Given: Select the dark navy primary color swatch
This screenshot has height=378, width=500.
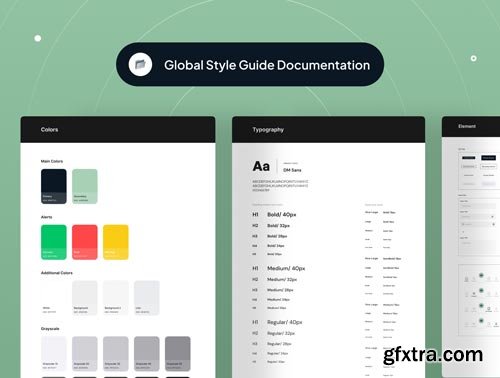Looking at the screenshot, I should point(54,186).
